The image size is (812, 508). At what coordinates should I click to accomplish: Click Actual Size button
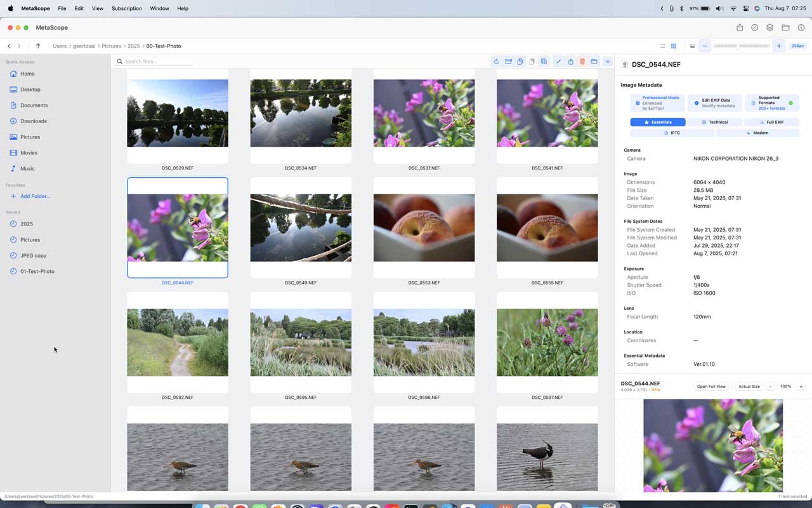749,386
